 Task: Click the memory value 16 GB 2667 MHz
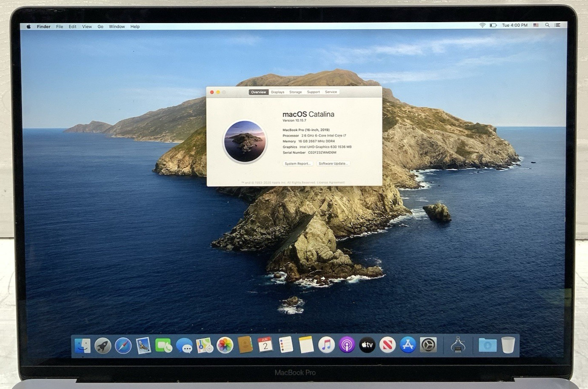coord(316,141)
